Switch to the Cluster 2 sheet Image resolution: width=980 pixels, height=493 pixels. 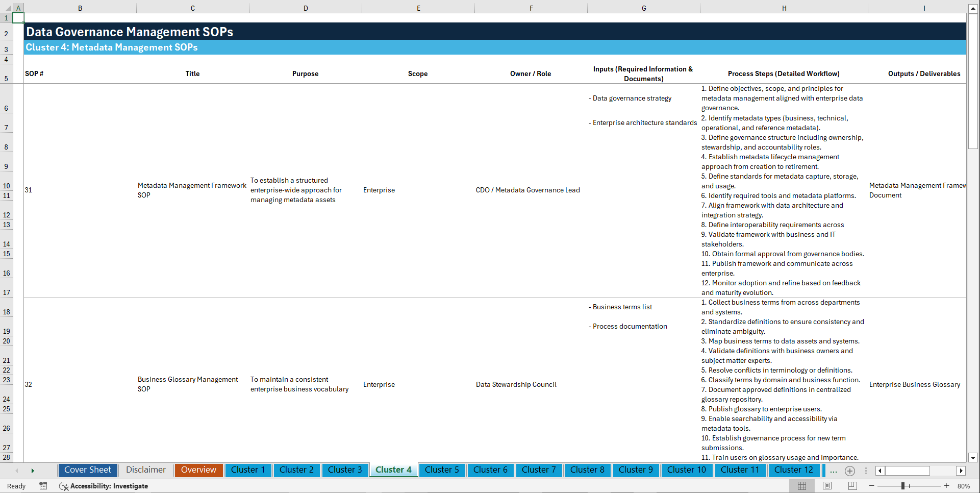pos(296,470)
